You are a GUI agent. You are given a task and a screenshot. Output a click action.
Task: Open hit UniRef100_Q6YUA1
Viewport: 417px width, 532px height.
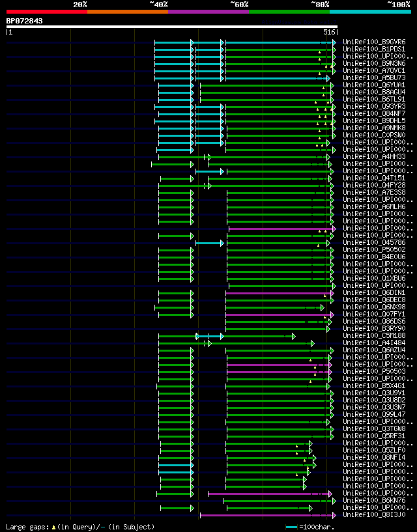point(374,85)
